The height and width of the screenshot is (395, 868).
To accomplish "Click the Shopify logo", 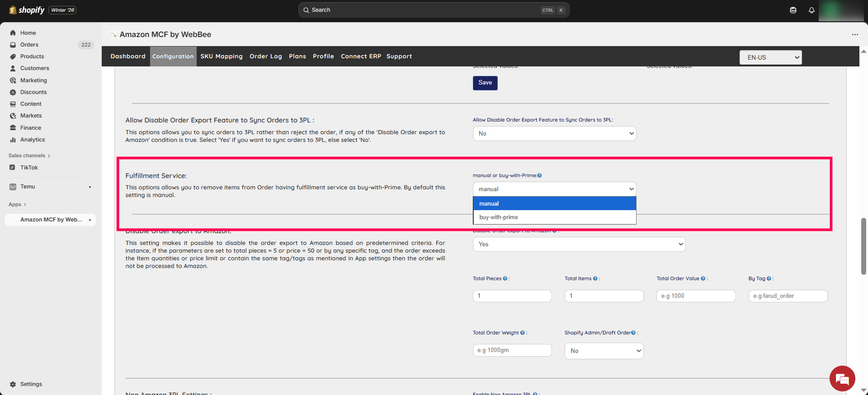I will (x=27, y=10).
